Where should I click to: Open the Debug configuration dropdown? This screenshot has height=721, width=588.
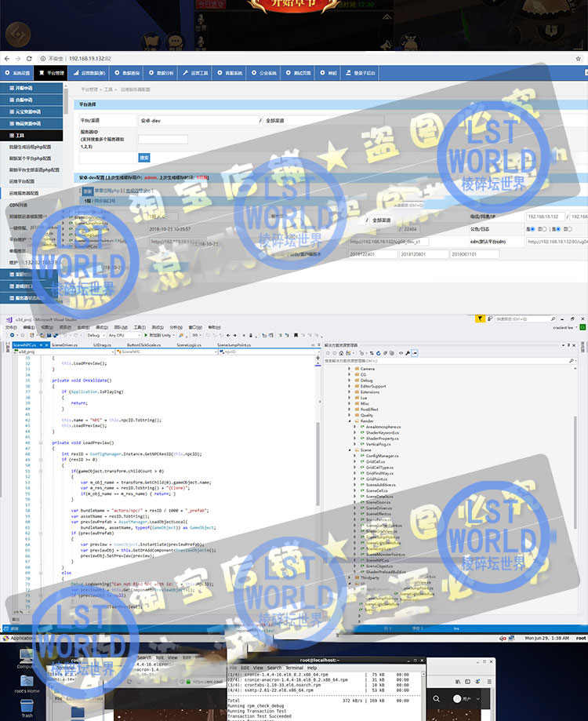pyautogui.click(x=95, y=335)
